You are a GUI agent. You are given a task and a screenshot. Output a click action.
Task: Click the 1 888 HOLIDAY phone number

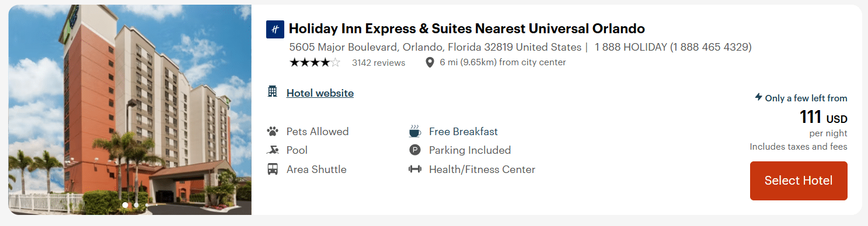click(x=673, y=47)
